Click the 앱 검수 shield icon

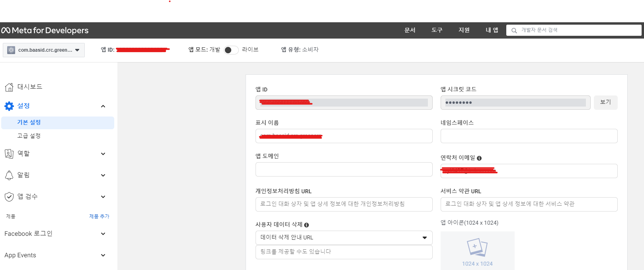tap(9, 197)
